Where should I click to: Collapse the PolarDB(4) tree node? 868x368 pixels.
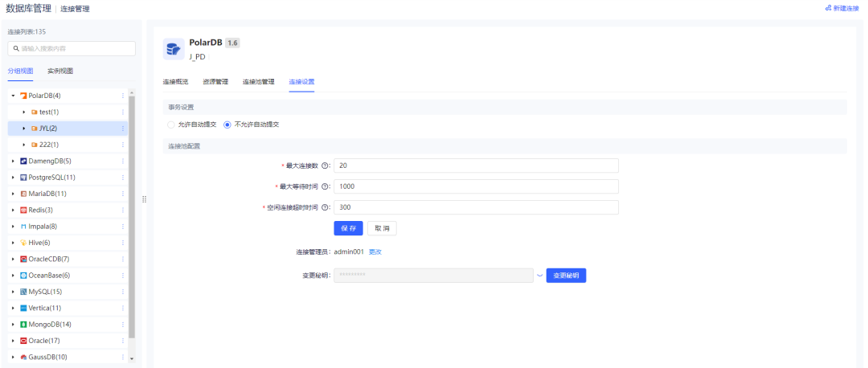tap(14, 96)
